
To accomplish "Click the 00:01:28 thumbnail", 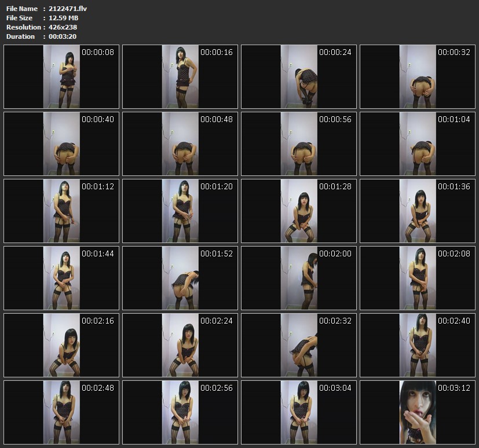I will pyautogui.click(x=299, y=211).
